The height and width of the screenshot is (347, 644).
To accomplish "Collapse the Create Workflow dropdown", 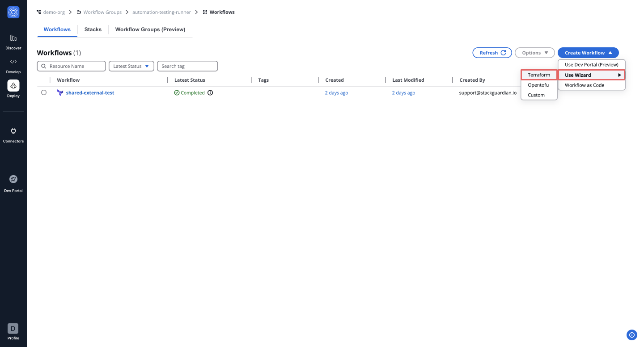I will pyautogui.click(x=588, y=53).
